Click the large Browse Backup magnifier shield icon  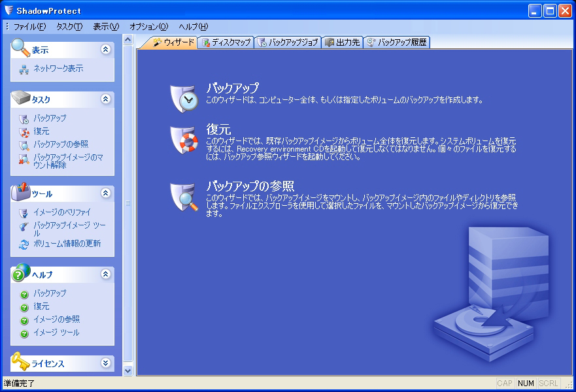[x=184, y=197]
